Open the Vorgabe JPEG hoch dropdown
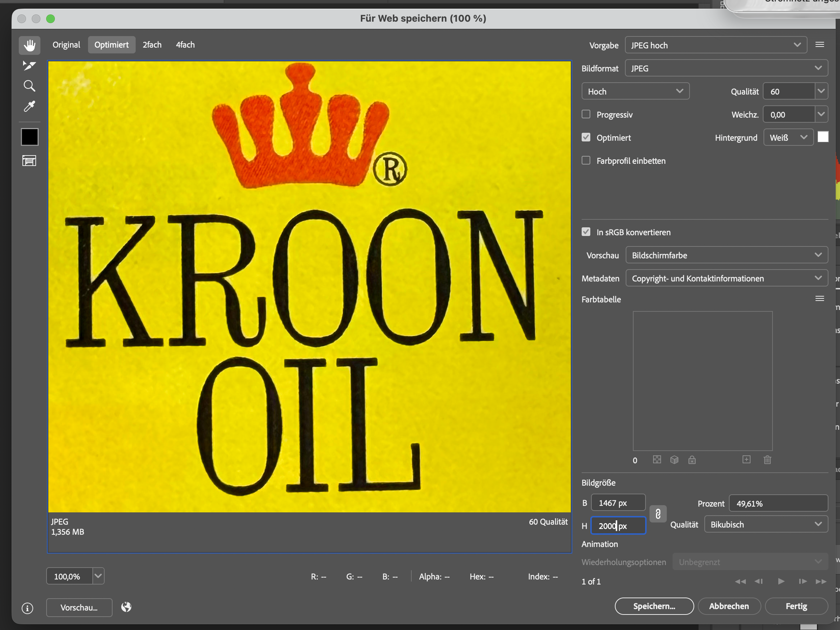 716,45
